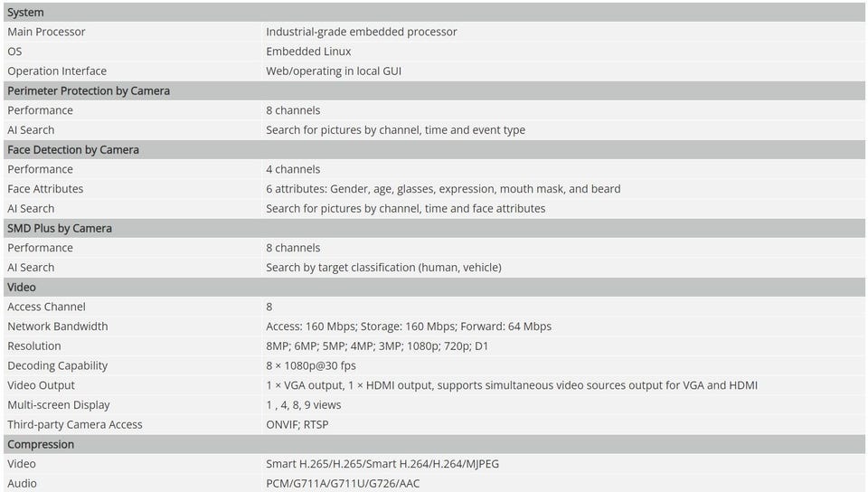Click the Decoding Capability value '8 × 1080p@30 fps'
Image resolution: width=868 pixels, height=492 pixels.
point(310,365)
